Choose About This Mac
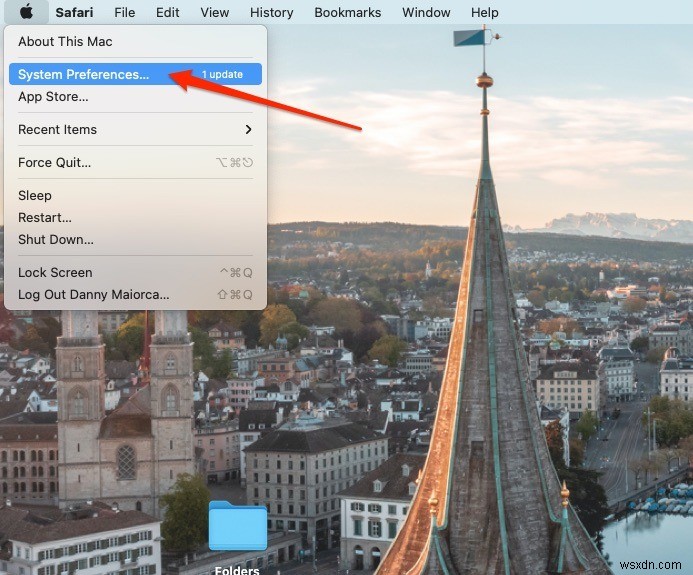This screenshot has height=575, width=693. 135,42
